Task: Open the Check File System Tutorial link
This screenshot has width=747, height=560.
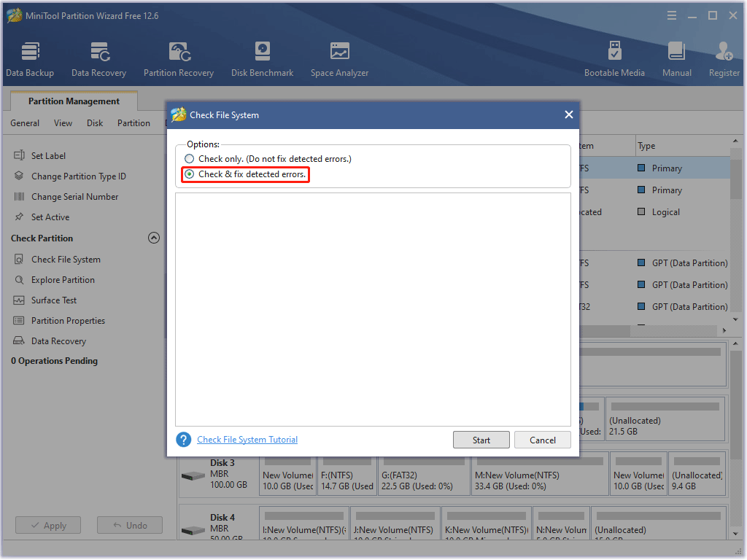Action: pyautogui.click(x=247, y=439)
